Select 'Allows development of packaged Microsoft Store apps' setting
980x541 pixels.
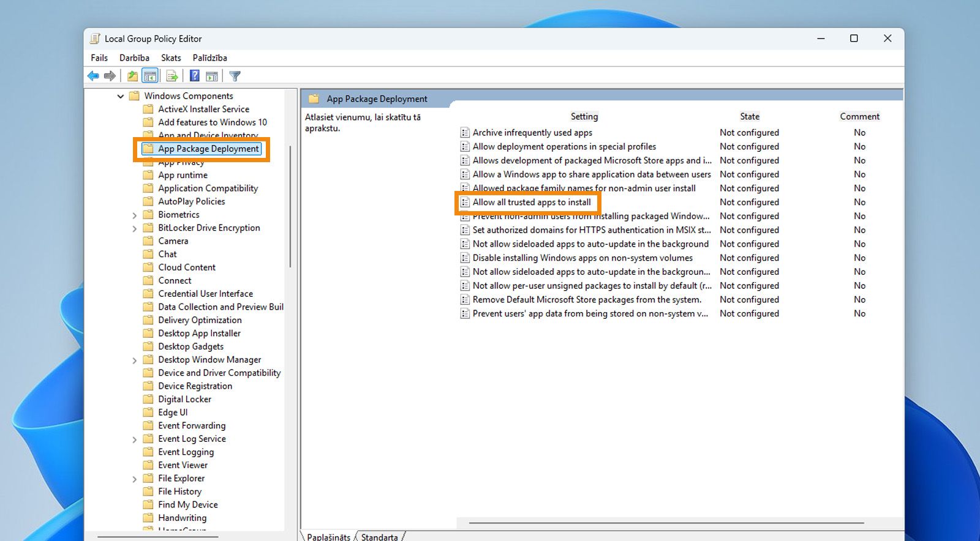click(592, 160)
